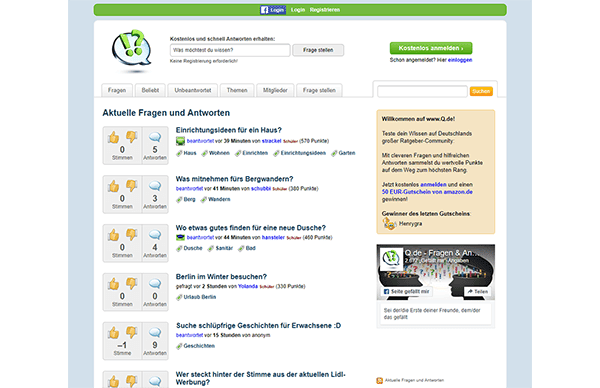Click 'beantwortet' link under the Bergwandern question
Screen dimensions: 600x388
pos(189,189)
